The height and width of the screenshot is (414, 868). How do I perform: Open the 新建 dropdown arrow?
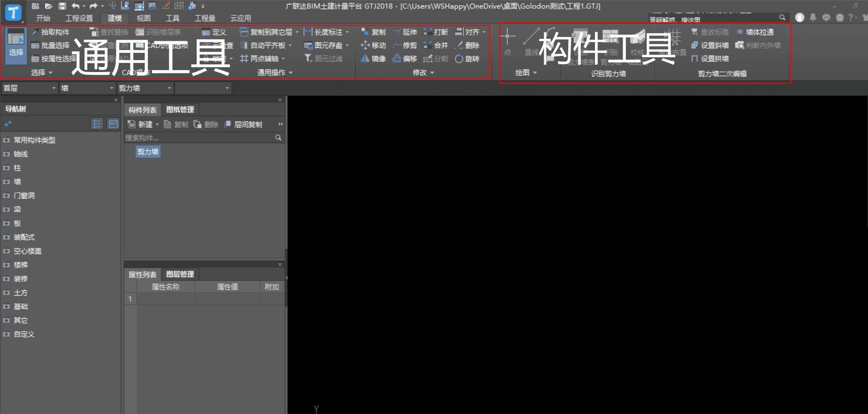(x=157, y=124)
